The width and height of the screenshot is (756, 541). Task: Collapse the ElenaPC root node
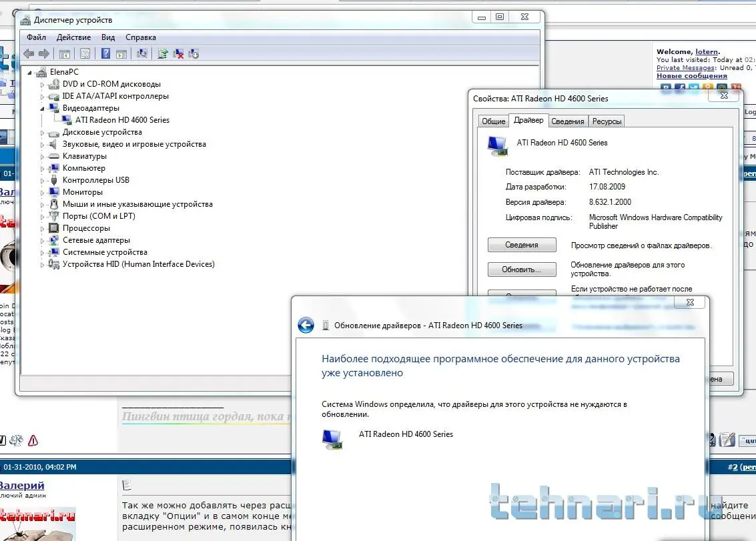[x=30, y=72]
